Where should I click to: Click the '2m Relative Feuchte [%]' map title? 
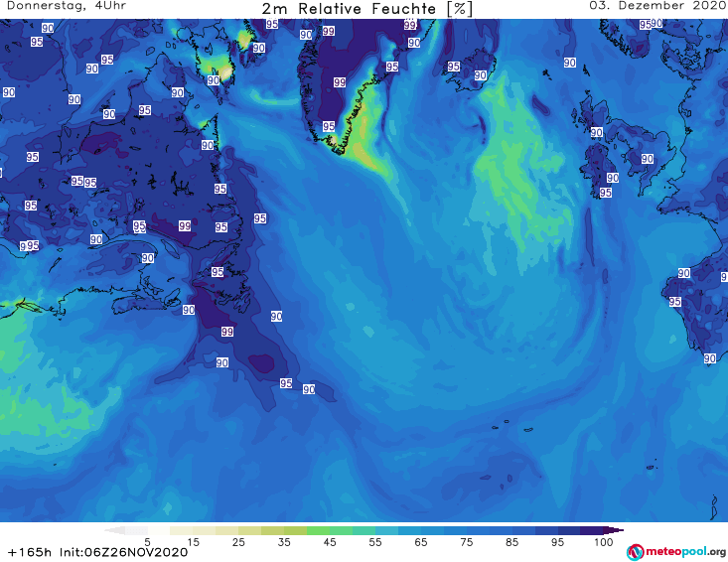(367, 9)
